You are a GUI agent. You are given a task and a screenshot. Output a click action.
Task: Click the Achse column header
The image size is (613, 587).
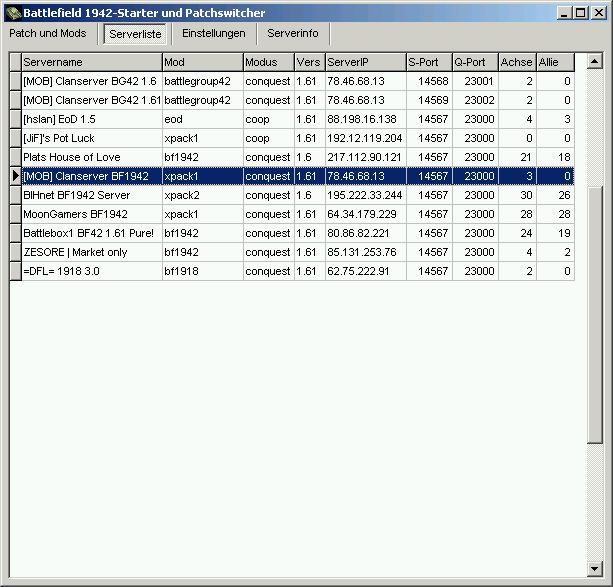517,62
